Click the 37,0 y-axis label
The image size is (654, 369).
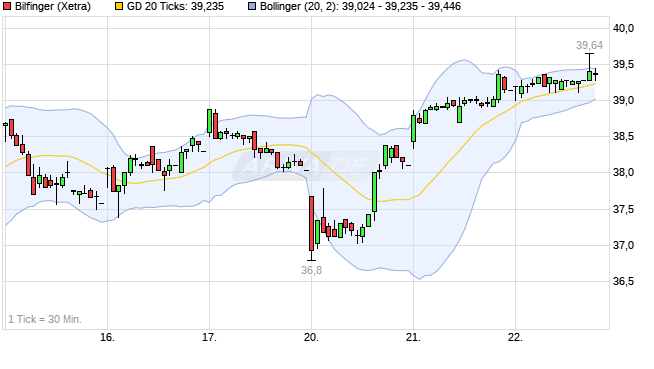pos(623,245)
